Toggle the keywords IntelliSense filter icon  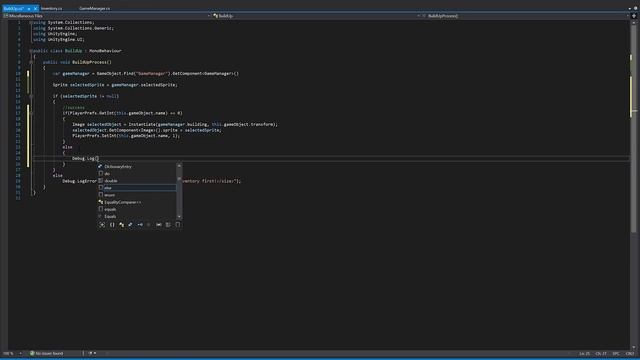pyautogui.click(x=168, y=224)
